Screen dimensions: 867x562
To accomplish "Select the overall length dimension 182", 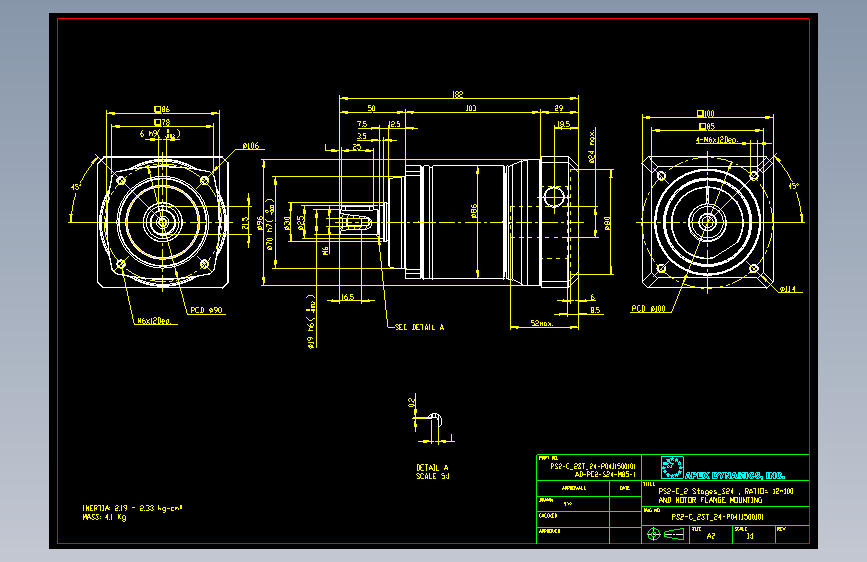I will pyautogui.click(x=457, y=95).
